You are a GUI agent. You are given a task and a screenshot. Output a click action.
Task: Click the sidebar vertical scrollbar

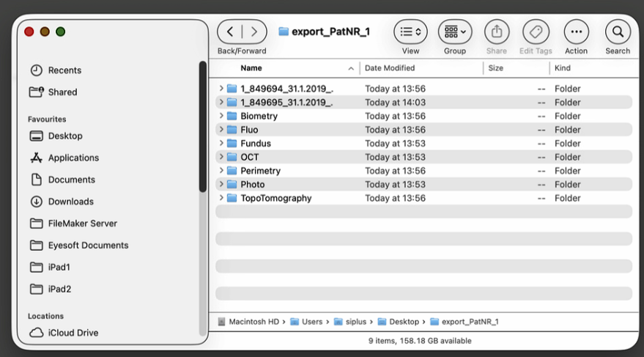click(x=202, y=127)
